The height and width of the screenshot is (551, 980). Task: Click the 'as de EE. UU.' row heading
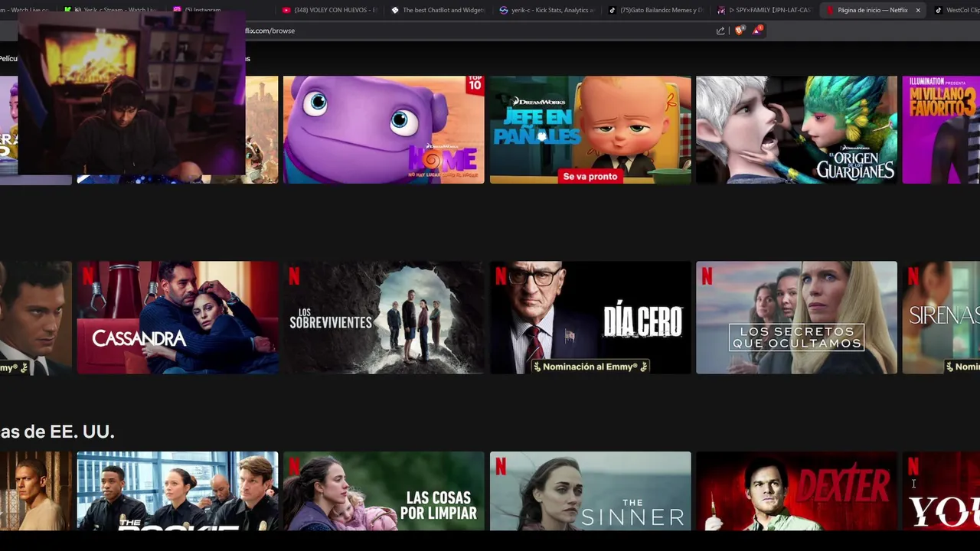click(57, 432)
